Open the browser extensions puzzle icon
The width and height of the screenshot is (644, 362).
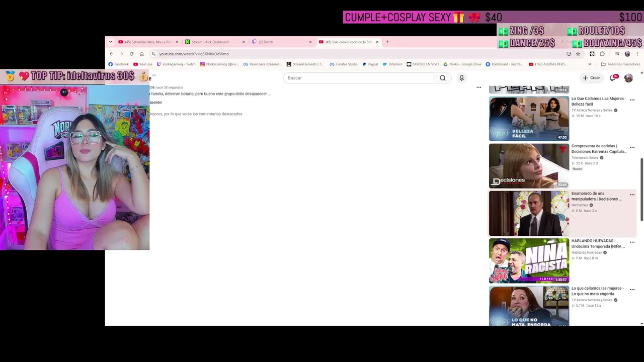click(x=602, y=54)
